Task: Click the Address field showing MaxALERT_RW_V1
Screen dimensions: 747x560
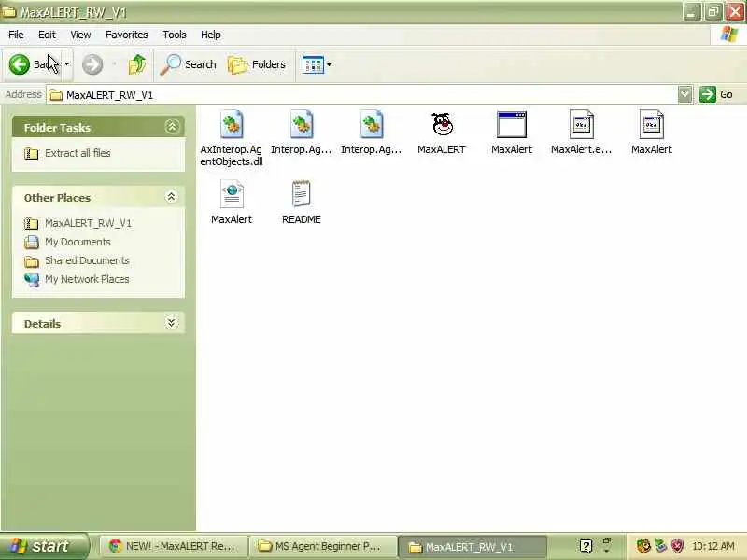Action: point(362,95)
